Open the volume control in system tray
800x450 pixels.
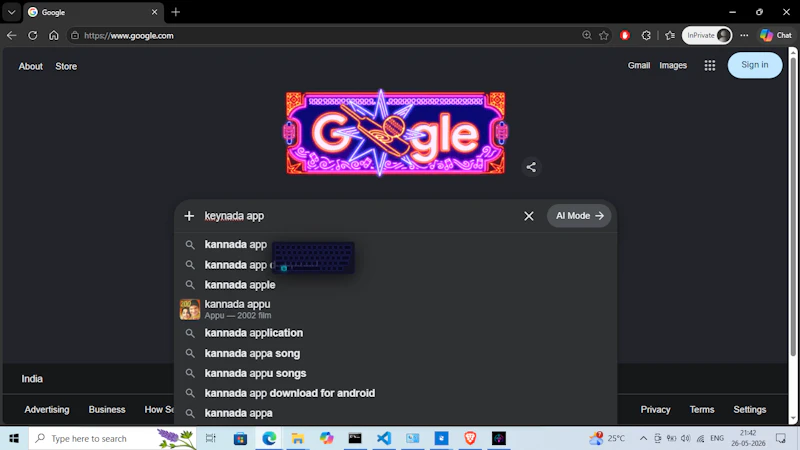686,438
